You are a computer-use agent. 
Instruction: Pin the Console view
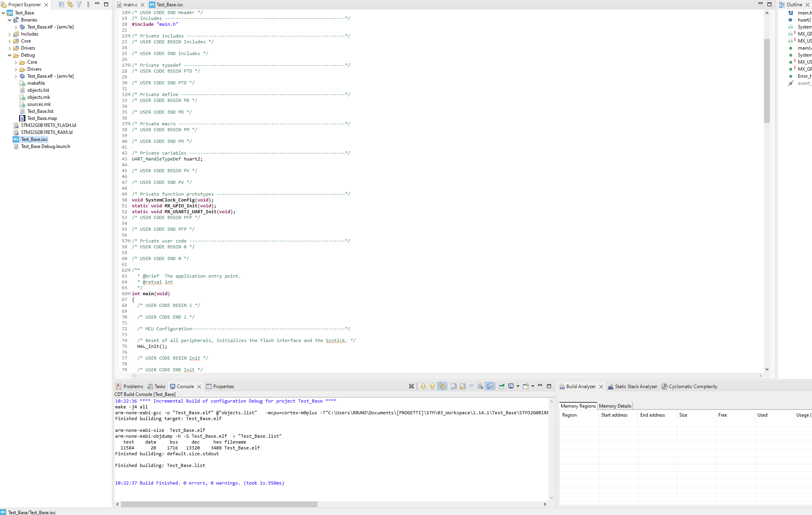(501, 386)
